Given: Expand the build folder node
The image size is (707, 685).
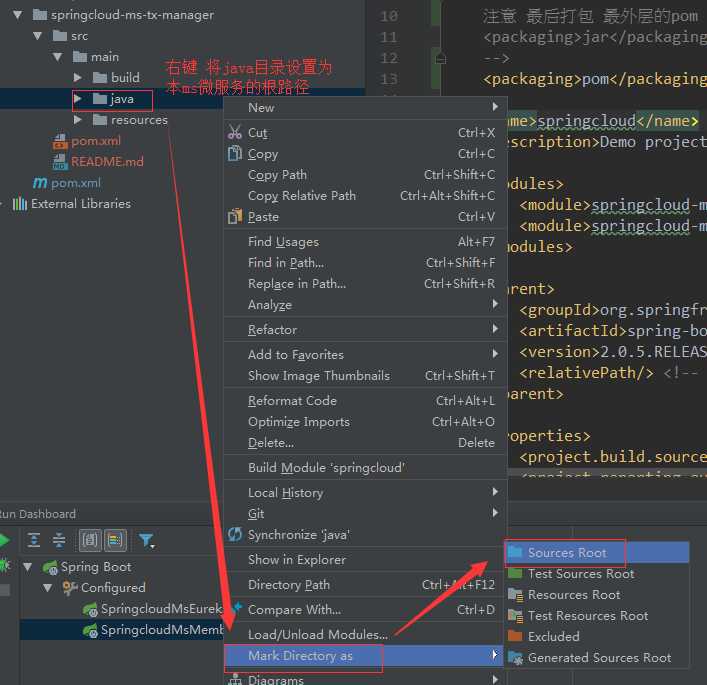Looking at the screenshot, I should [78, 78].
